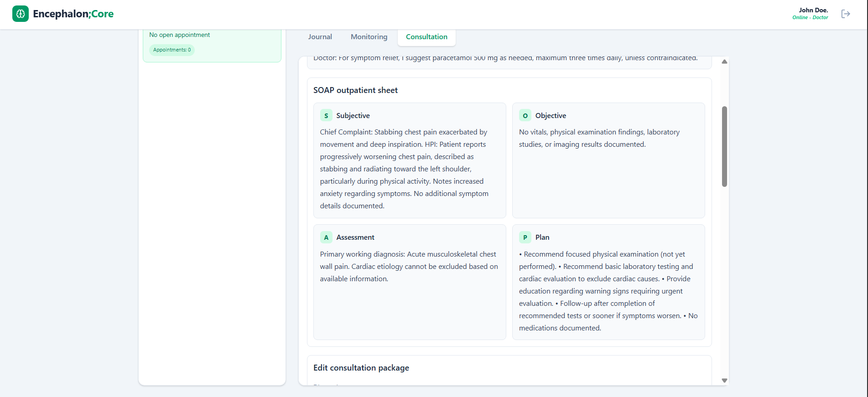Click the logout icon beside John Doe
The width and height of the screenshot is (868, 397).
(846, 14)
